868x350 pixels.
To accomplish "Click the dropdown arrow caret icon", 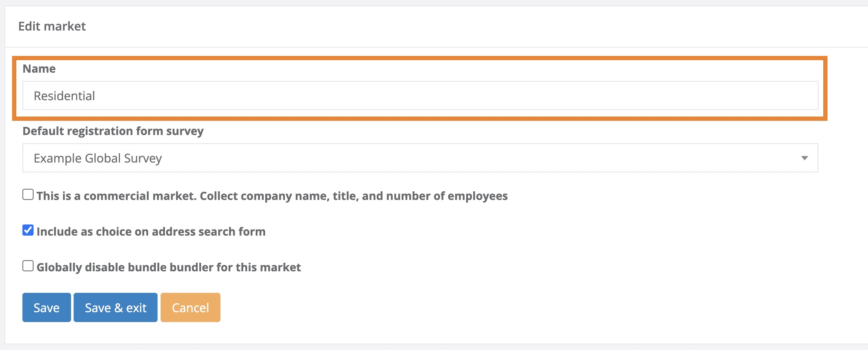I will point(804,158).
